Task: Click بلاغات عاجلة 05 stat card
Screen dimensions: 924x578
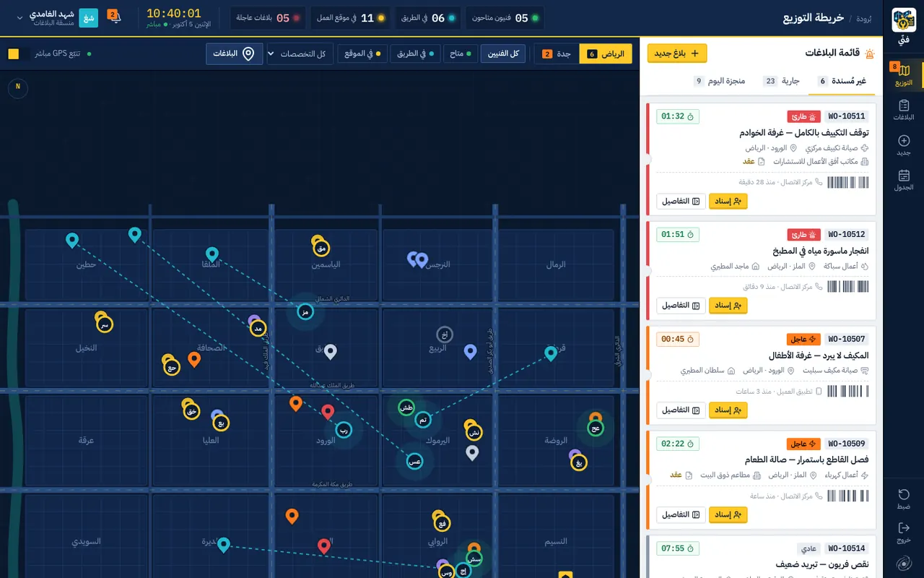Action: [268, 18]
